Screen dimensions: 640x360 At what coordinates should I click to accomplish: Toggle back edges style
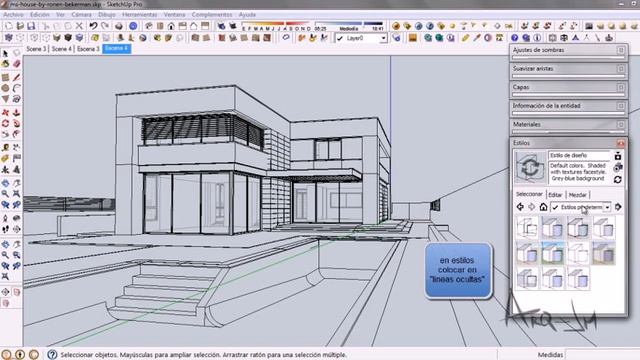[x=20, y=38]
